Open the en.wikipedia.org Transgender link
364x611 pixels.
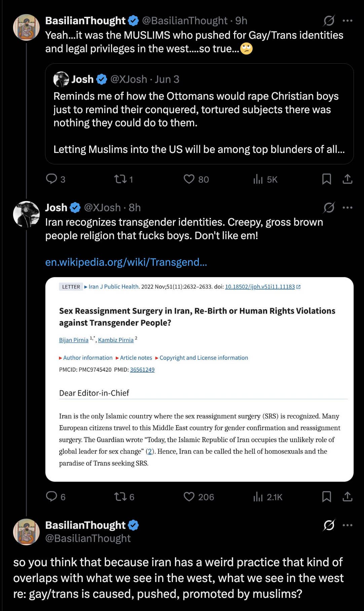click(126, 262)
